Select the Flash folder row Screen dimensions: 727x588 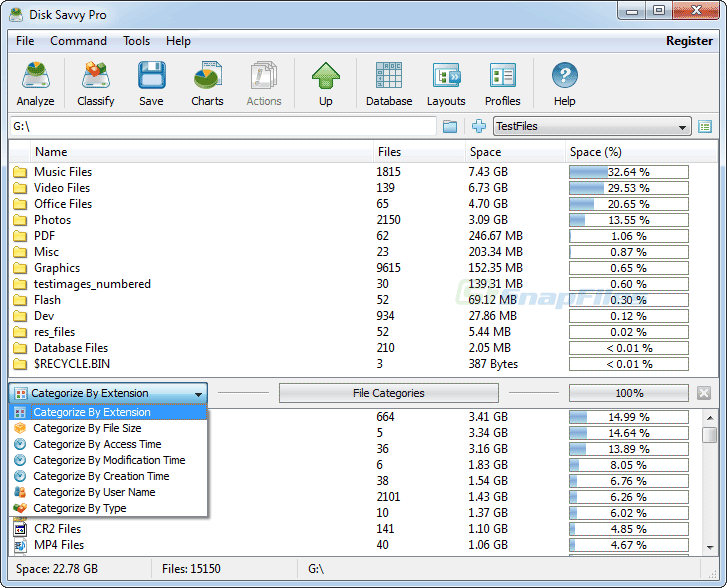point(364,300)
